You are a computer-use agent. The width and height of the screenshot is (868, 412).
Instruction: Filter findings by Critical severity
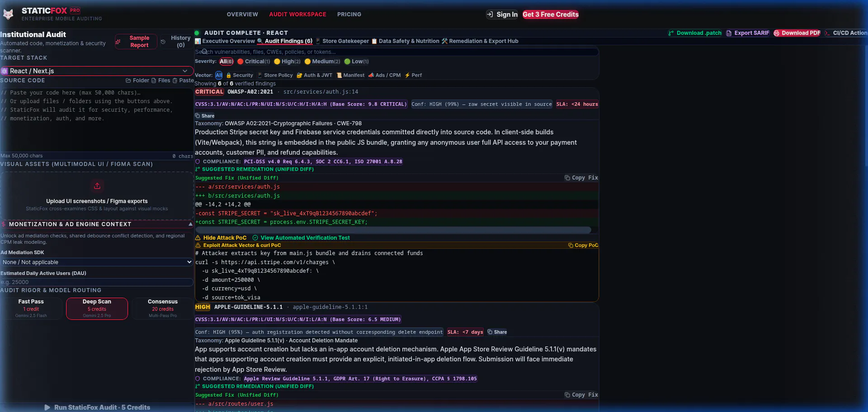point(254,62)
